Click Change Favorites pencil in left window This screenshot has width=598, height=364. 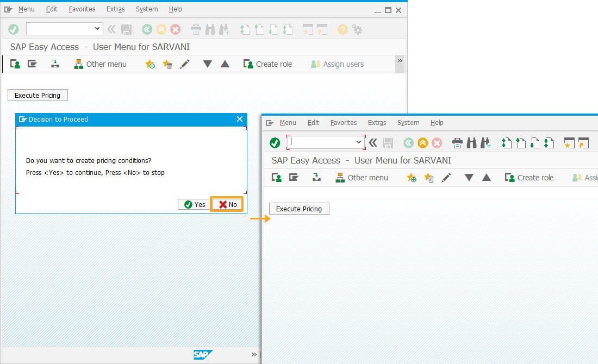[185, 64]
